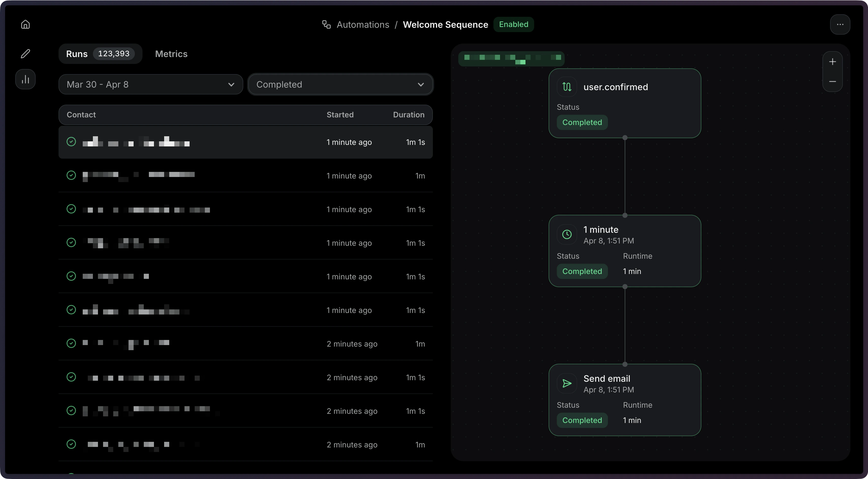Screen dimensions: 868x479
Task: Toggle the Enabled badge next to Welcome Sequence
Action: (x=514, y=24)
